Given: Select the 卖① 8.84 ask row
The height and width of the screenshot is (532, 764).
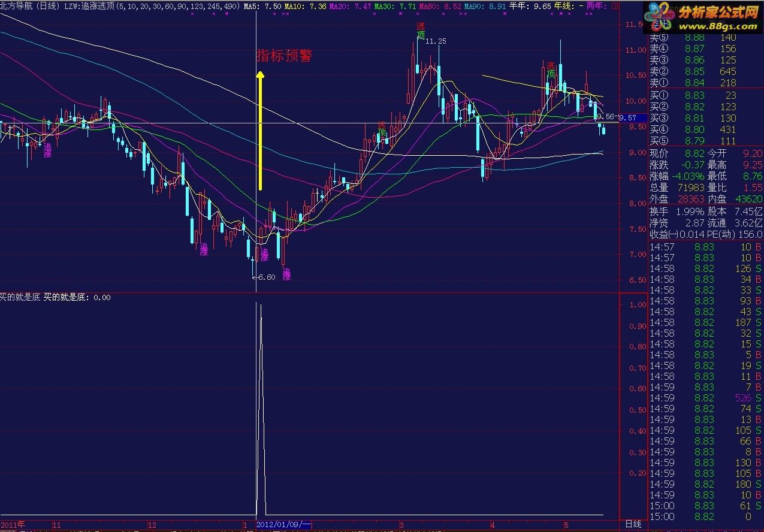Looking at the screenshot, I should 693,83.
